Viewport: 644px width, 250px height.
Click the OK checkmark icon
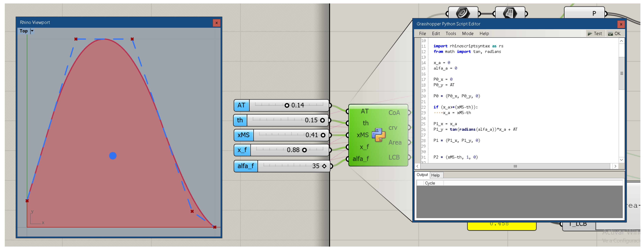(610, 34)
